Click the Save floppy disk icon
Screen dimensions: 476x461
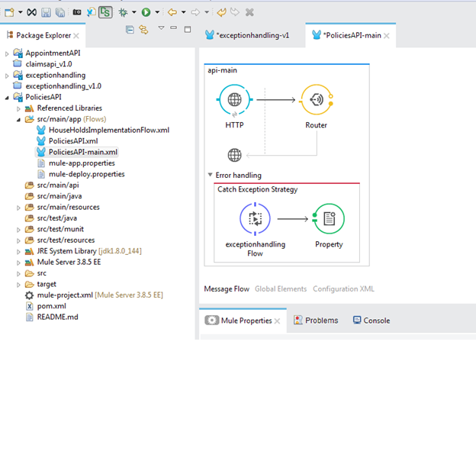[x=47, y=12]
